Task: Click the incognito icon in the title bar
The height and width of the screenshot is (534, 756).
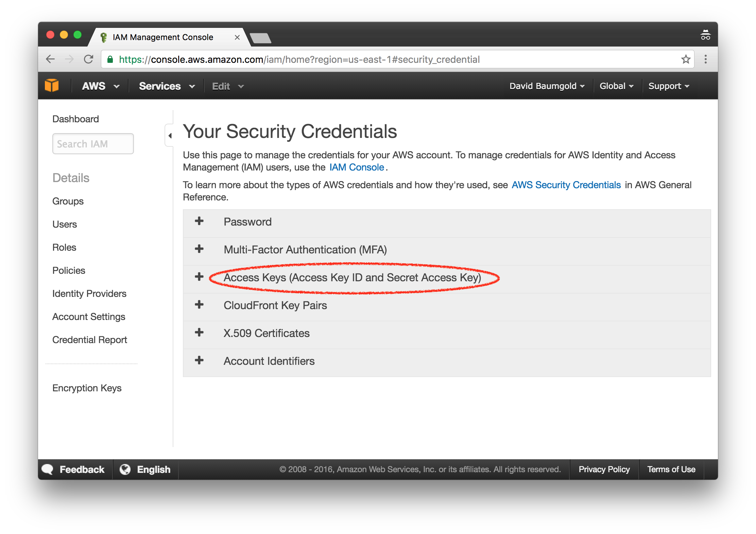Action: click(705, 35)
